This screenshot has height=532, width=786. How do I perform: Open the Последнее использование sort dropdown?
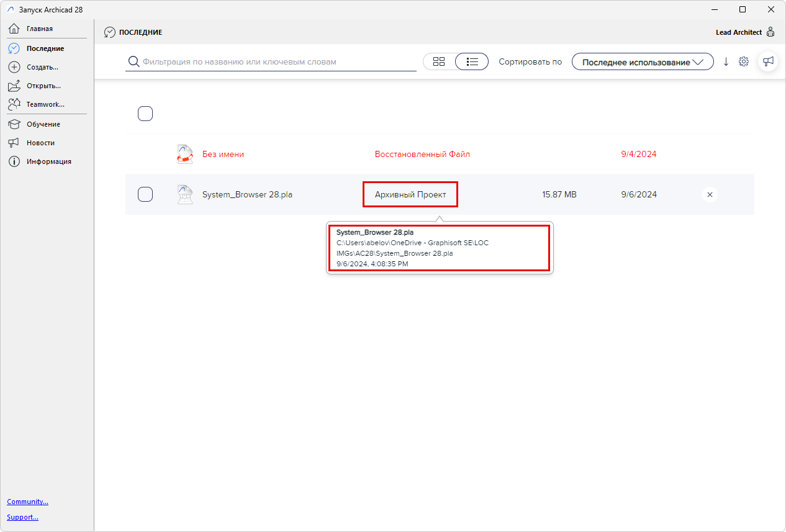pos(643,62)
